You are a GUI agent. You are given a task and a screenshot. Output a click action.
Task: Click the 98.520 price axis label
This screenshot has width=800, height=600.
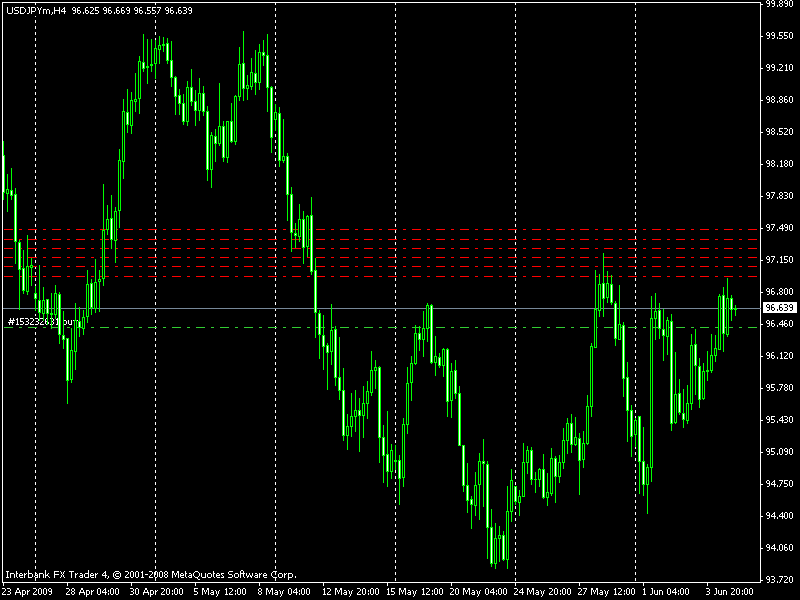pyautogui.click(x=778, y=132)
